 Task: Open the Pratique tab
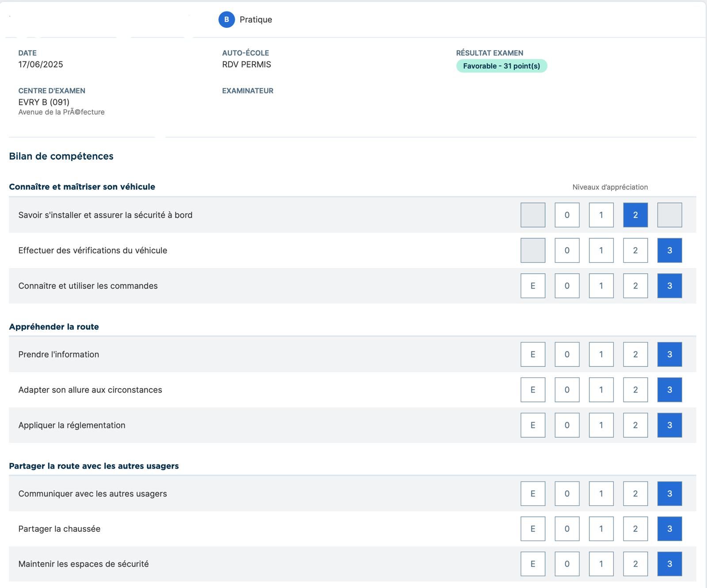[256, 19]
